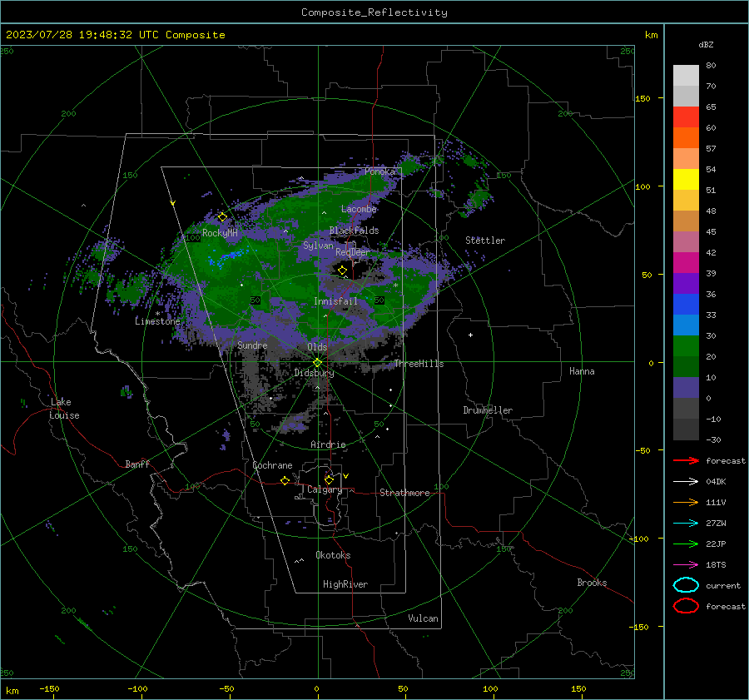749x700 pixels.
Task: Click the green 20 dBZ color swatch
Action: [686, 346]
